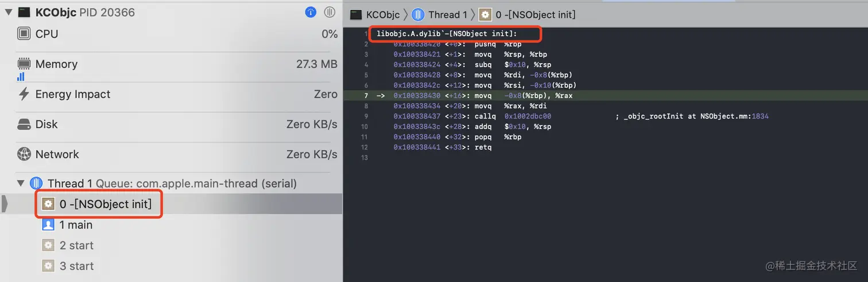Click the gear icon of frame 3 start
Viewport: 868px width, 282px height.
[x=49, y=266]
